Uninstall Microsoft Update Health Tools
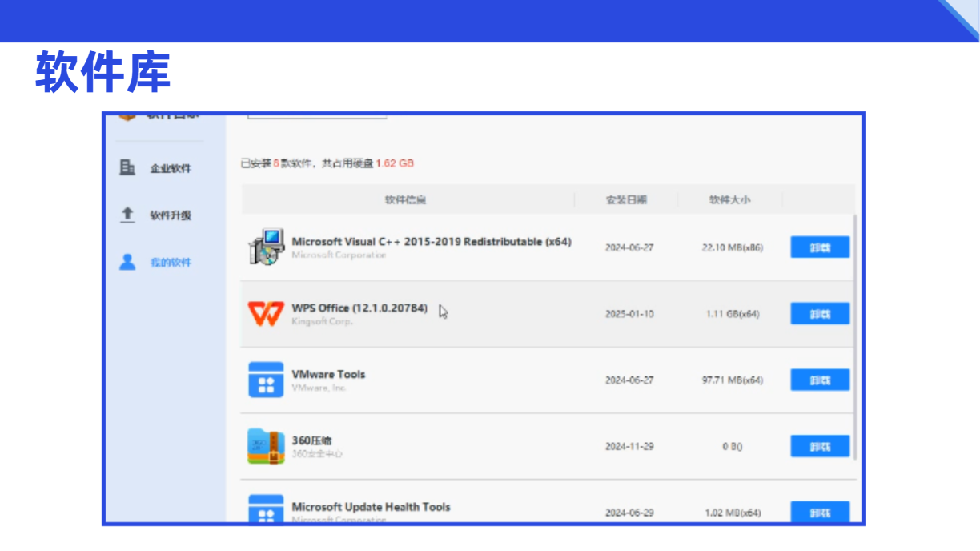Image resolution: width=980 pixels, height=551 pixels. [820, 513]
